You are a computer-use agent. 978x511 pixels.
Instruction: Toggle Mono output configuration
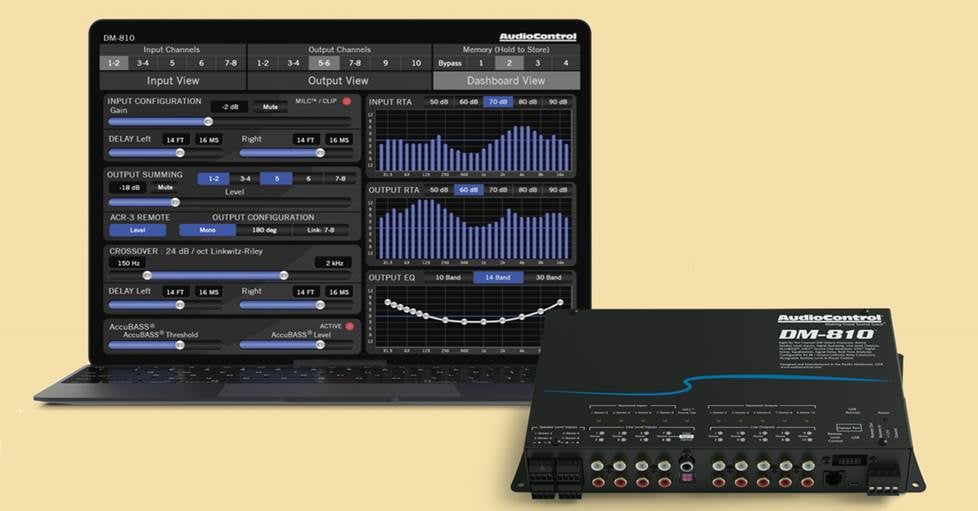tap(208, 230)
